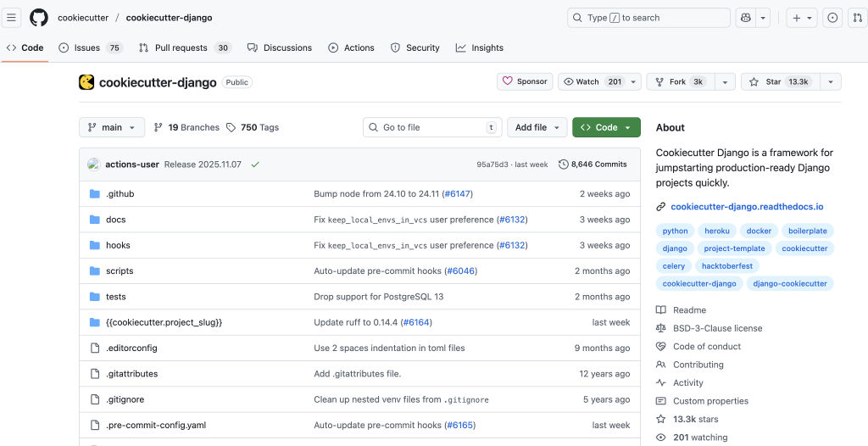This screenshot has width=868, height=446.
Task: Open actions-user profile link
Action: coord(131,164)
